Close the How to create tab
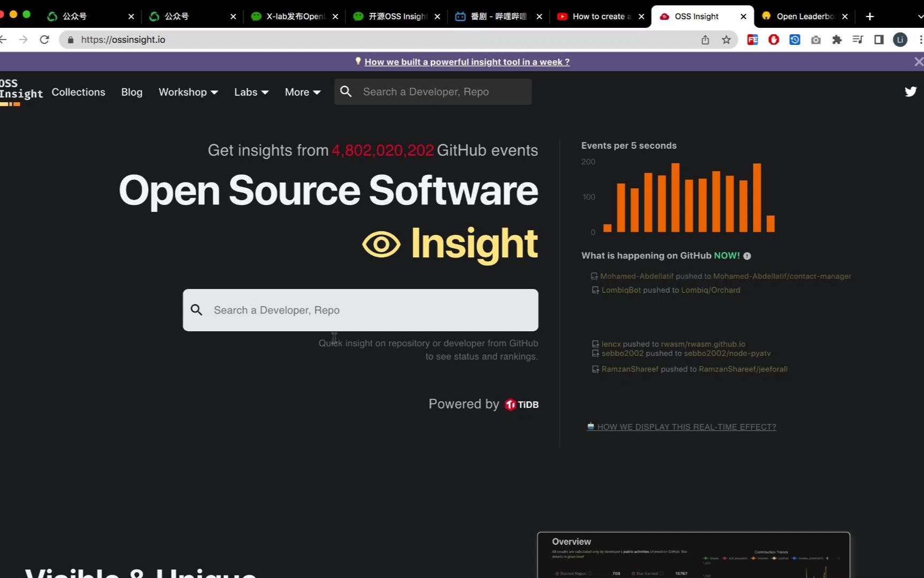924x578 pixels. point(641,17)
